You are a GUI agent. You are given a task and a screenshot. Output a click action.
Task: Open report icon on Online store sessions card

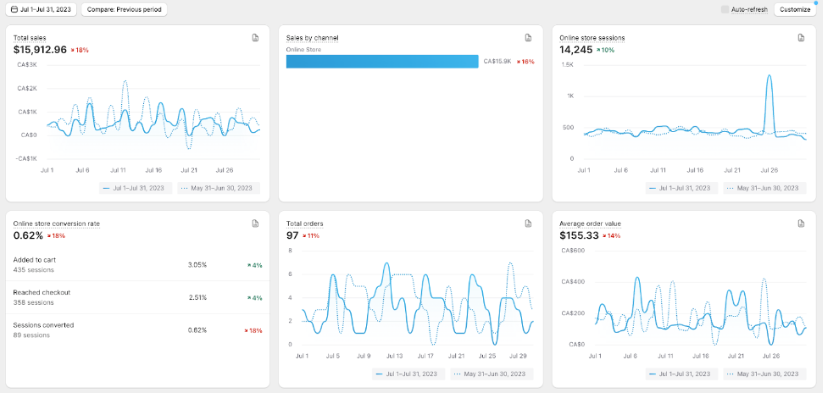801,38
